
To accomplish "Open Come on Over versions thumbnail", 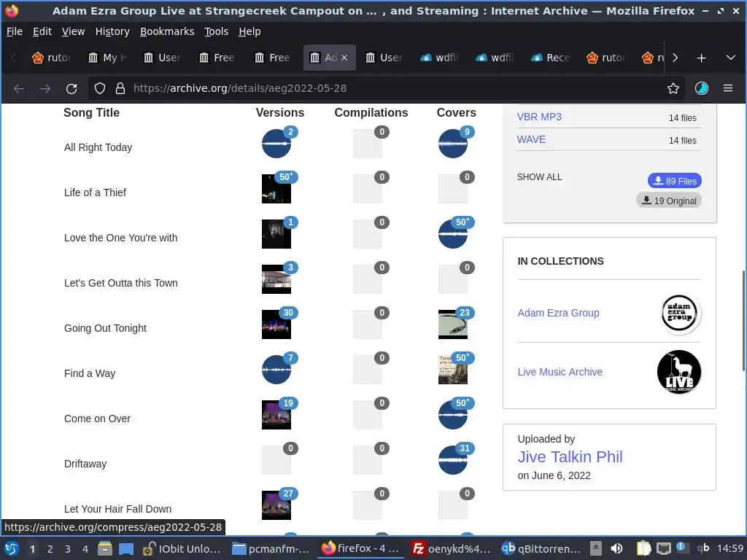I will (x=276, y=415).
